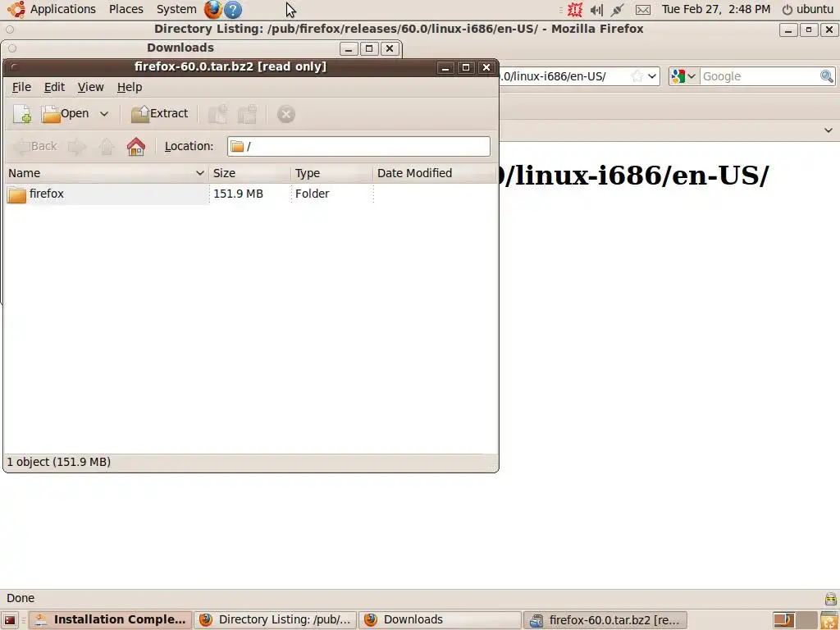Open the View menu in archive manager
The height and width of the screenshot is (630, 840).
point(90,87)
